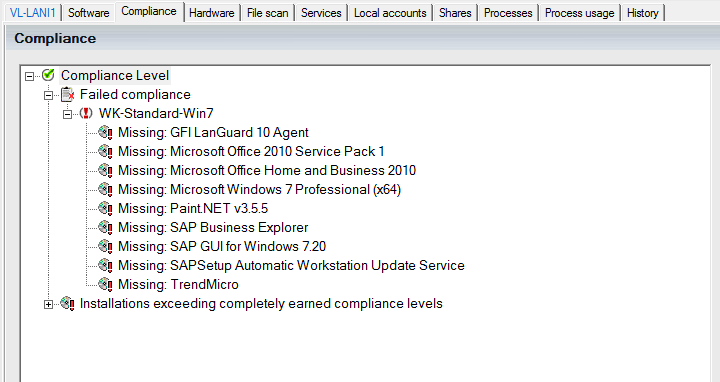Click the green check Compliance Level icon
Screen dimensions: 720x382
click(48, 75)
